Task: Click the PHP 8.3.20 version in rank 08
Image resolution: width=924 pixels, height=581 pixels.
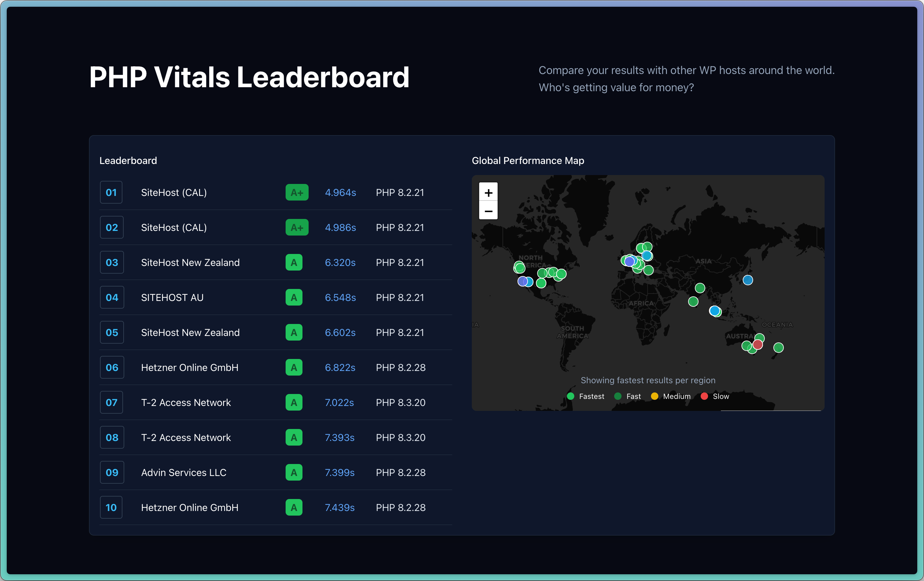Action: point(401,437)
